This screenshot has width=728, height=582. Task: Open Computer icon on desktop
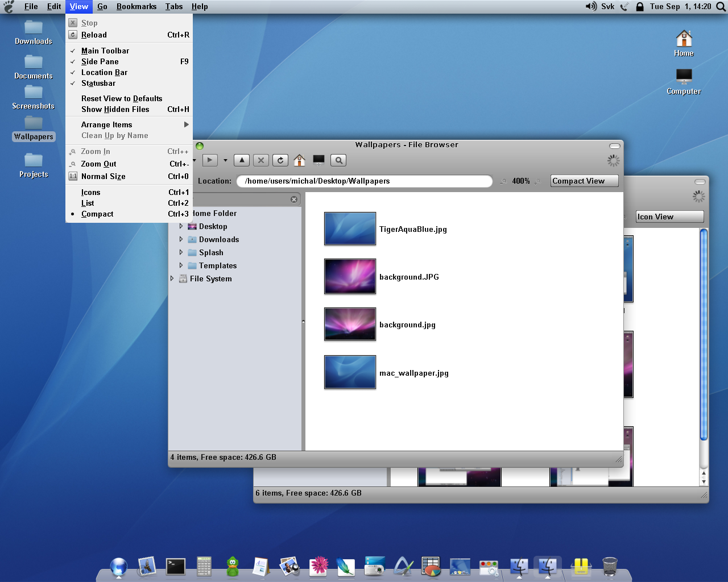[684, 81]
